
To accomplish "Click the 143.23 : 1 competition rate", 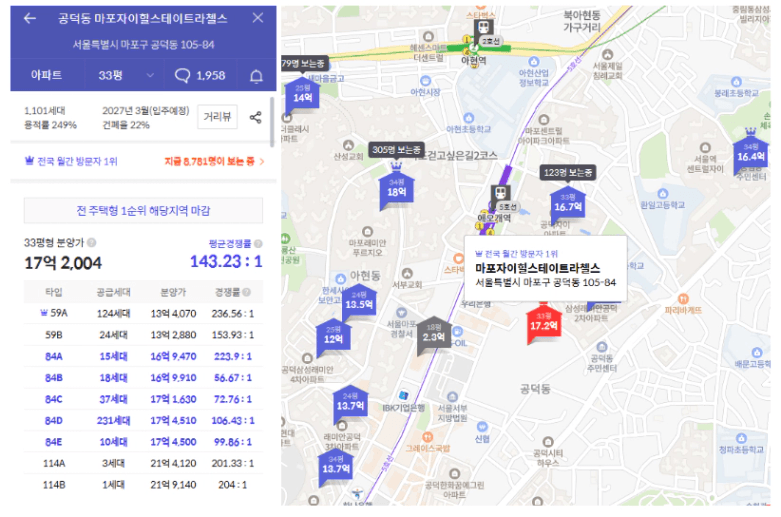I will (x=226, y=261).
